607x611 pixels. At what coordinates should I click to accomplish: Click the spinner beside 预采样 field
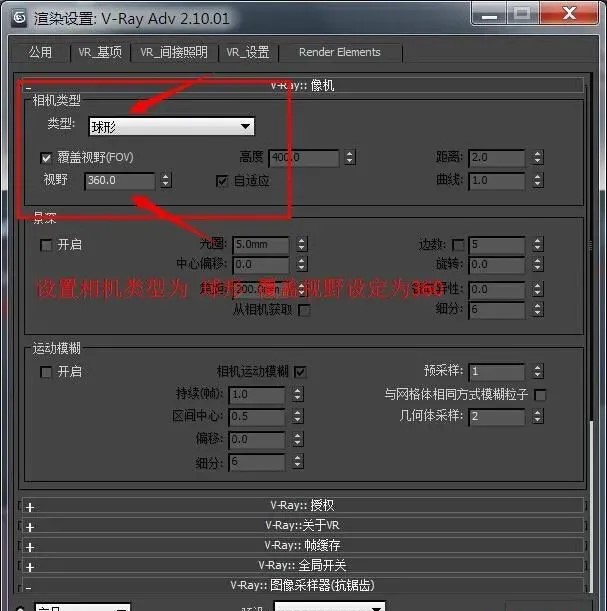coord(538,371)
